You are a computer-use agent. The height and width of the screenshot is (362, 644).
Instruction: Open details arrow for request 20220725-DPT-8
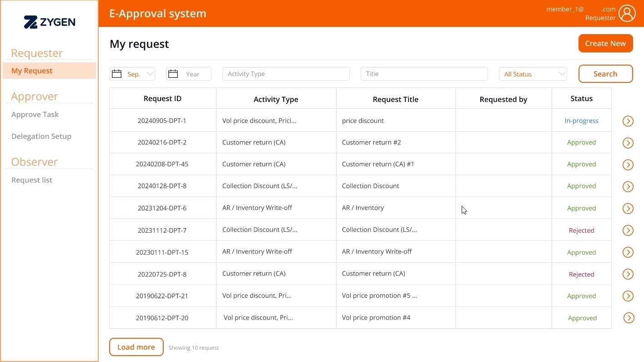628,274
